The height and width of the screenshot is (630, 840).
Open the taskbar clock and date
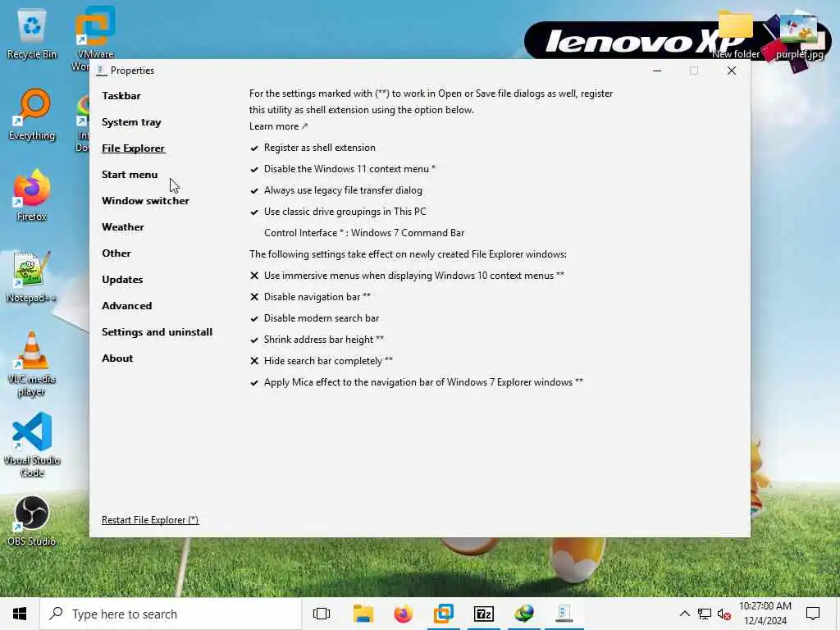[x=765, y=614]
